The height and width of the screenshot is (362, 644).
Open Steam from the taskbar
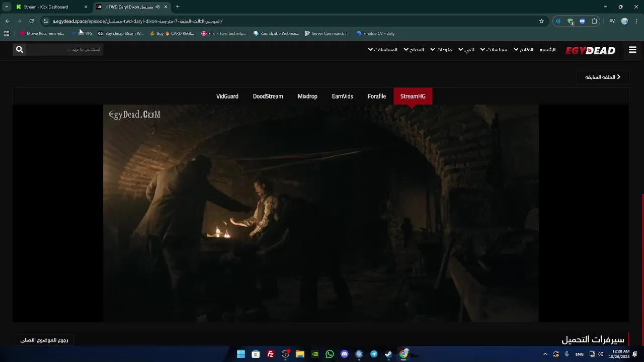389,354
